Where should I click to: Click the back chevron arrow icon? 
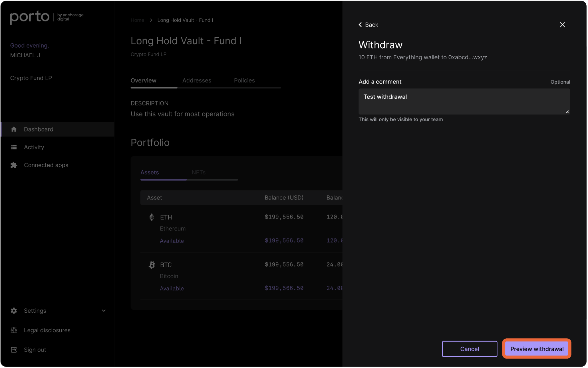pyautogui.click(x=360, y=25)
